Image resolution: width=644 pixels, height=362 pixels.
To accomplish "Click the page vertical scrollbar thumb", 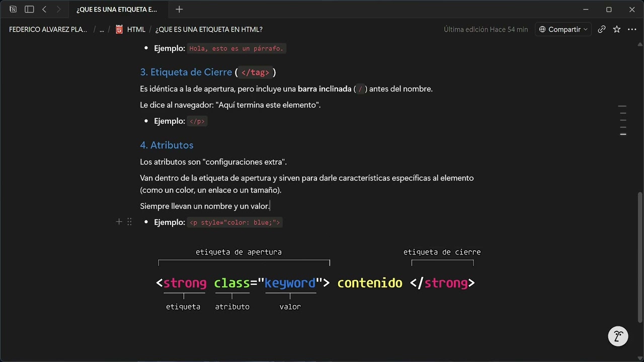I will click(640, 256).
